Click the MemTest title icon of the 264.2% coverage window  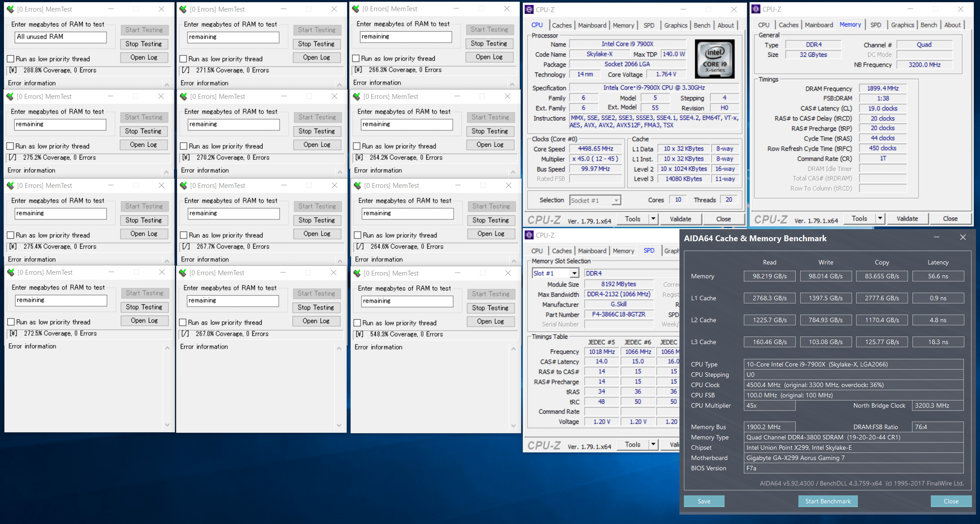[x=356, y=97]
